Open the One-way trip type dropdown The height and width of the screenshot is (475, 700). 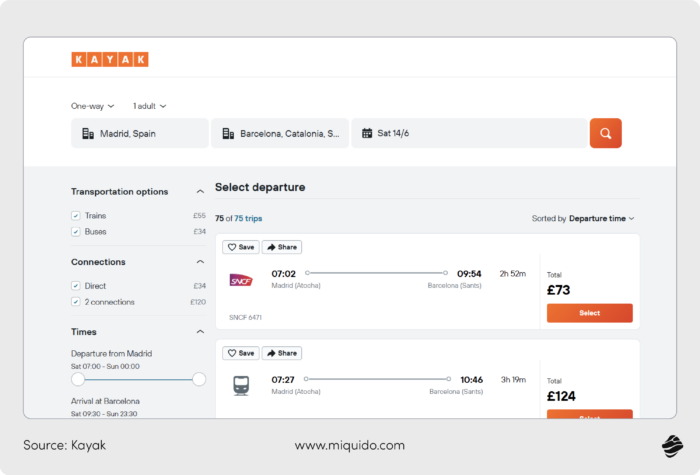pos(93,106)
